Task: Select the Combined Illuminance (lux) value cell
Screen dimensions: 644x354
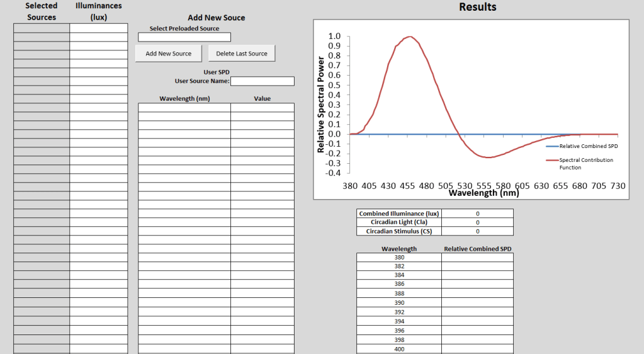Action: (x=477, y=214)
